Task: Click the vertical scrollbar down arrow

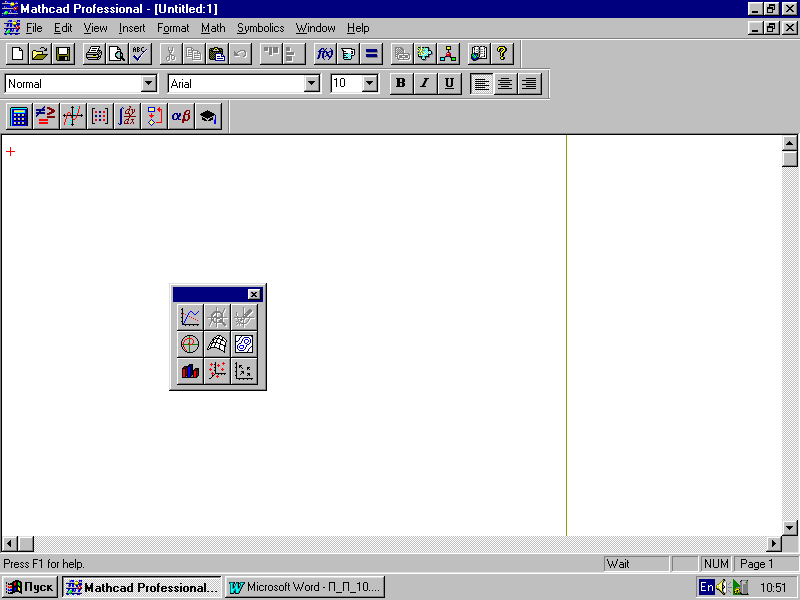Action: click(x=790, y=528)
